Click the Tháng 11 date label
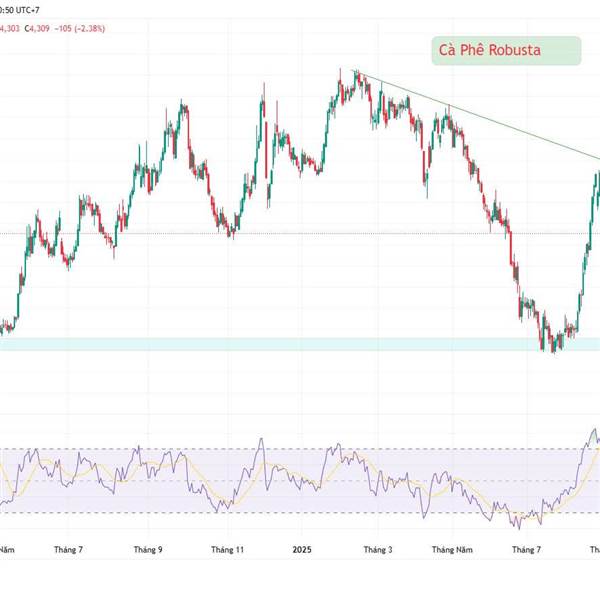Image resolution: width=600 pixels, height=600 pixels. pyautogui.click(x=227, y=549)
